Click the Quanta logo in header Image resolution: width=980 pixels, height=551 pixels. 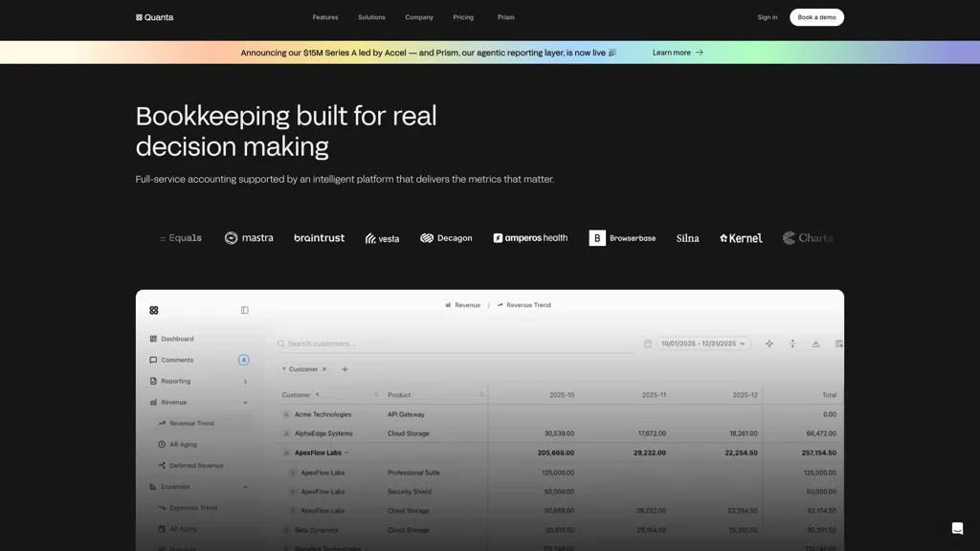154,17
